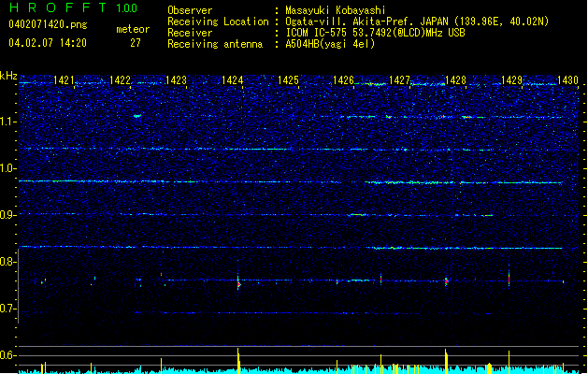Image resolution: width=588 pixels, height=374 pixels.
Task: Click the date stamp 04.02.07 14:20
Action: click(x=48, y=43)
